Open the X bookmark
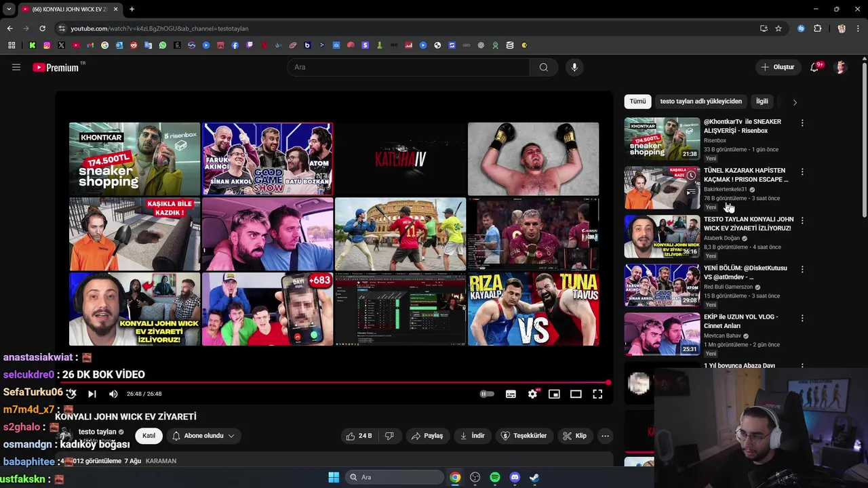The width and height of the screenshot is (868, 488). pos(61,45)
